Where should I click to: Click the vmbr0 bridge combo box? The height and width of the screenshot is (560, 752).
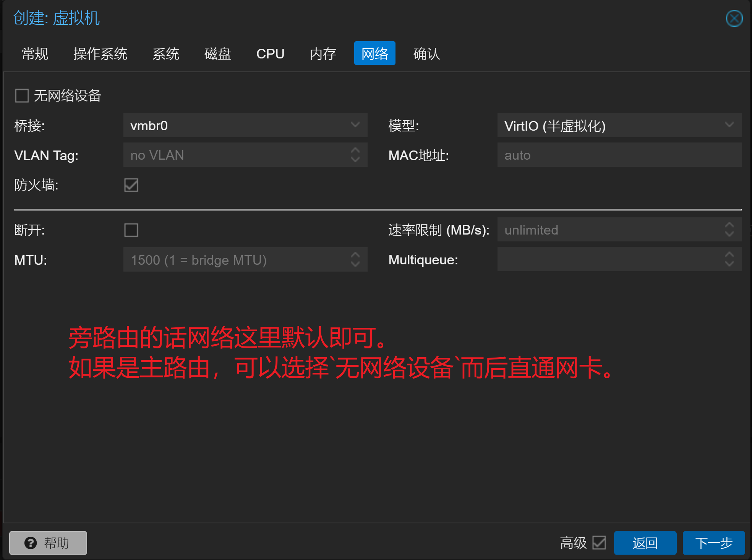245,125
